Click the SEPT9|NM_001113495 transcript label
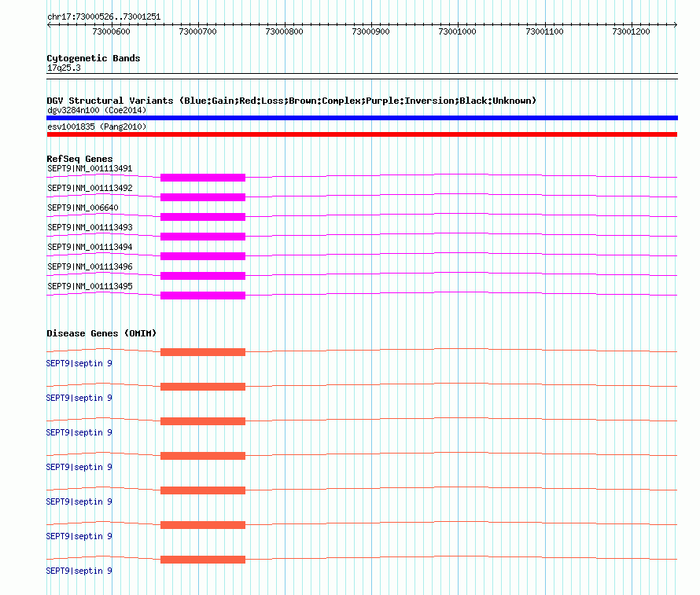Screen dimensions: 700x595 pyautogui.click(x=90, y=286)
